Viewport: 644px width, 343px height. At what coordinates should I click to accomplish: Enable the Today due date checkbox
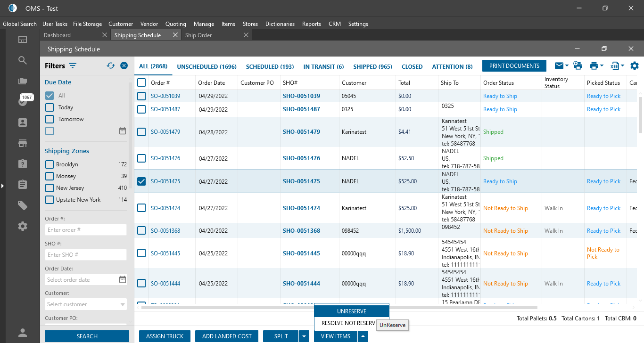click(50, 107)
